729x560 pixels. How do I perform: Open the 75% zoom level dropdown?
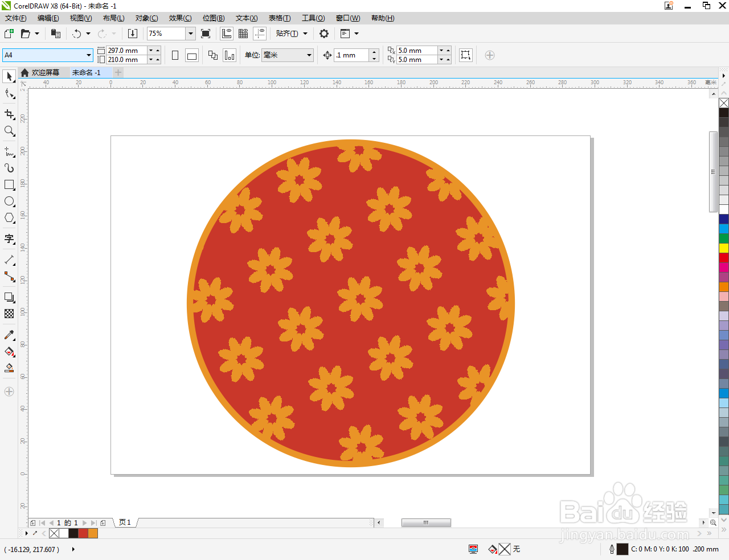[191, 34]
